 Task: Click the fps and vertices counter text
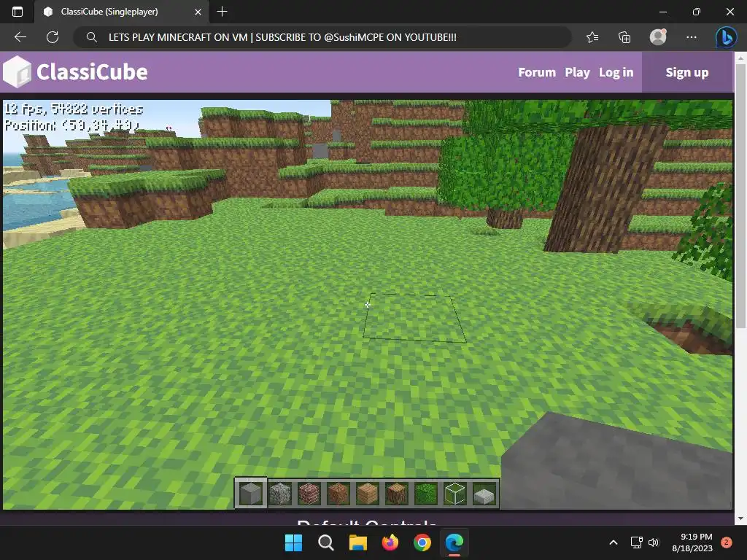[x=74, y=109]
